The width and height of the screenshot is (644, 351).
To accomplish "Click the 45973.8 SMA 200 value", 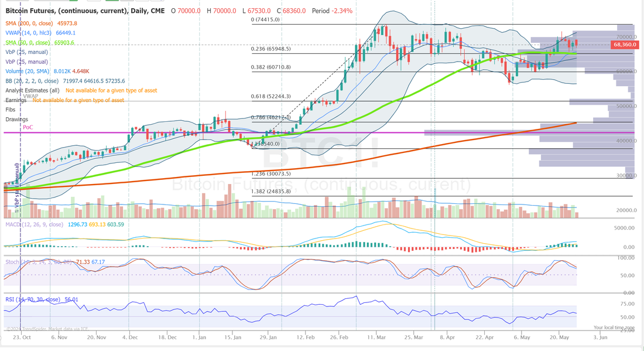I will (67, 23).
